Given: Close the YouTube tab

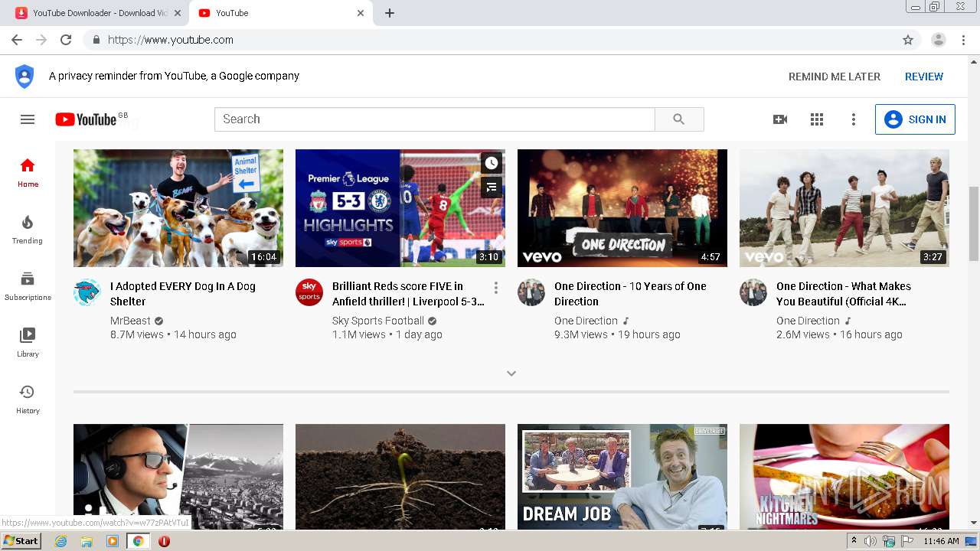Looking at the screenshot, I should 361,13.
